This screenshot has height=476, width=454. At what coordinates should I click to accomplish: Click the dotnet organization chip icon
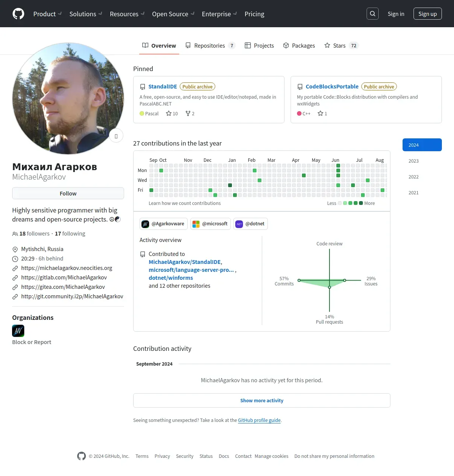point(239,224)
